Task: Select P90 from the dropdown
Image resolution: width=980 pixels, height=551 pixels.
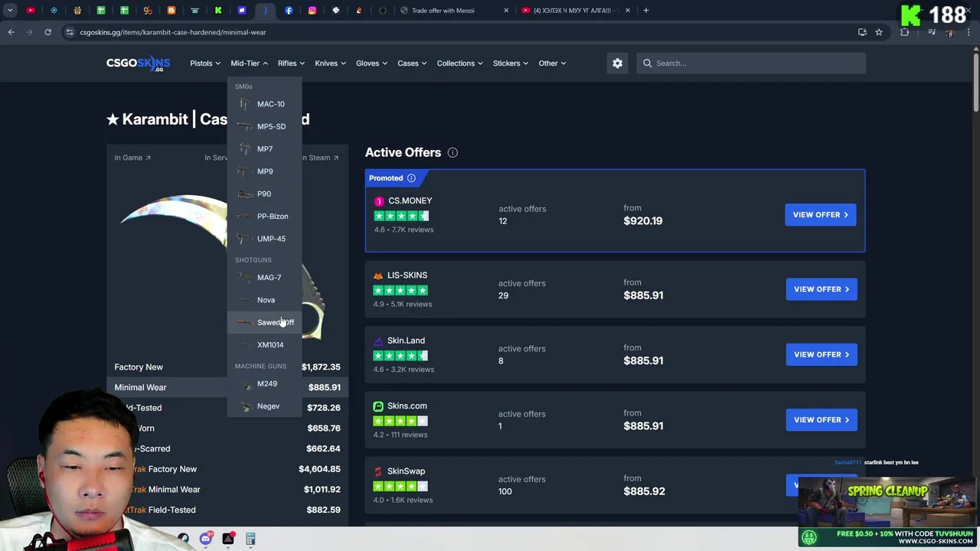Action: click(264, 194)
